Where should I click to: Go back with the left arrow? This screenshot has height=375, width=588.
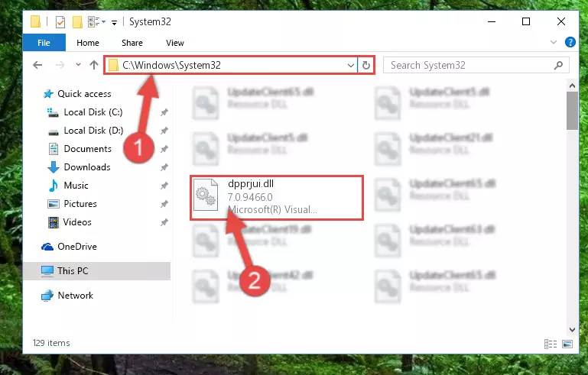pos(37,65)
